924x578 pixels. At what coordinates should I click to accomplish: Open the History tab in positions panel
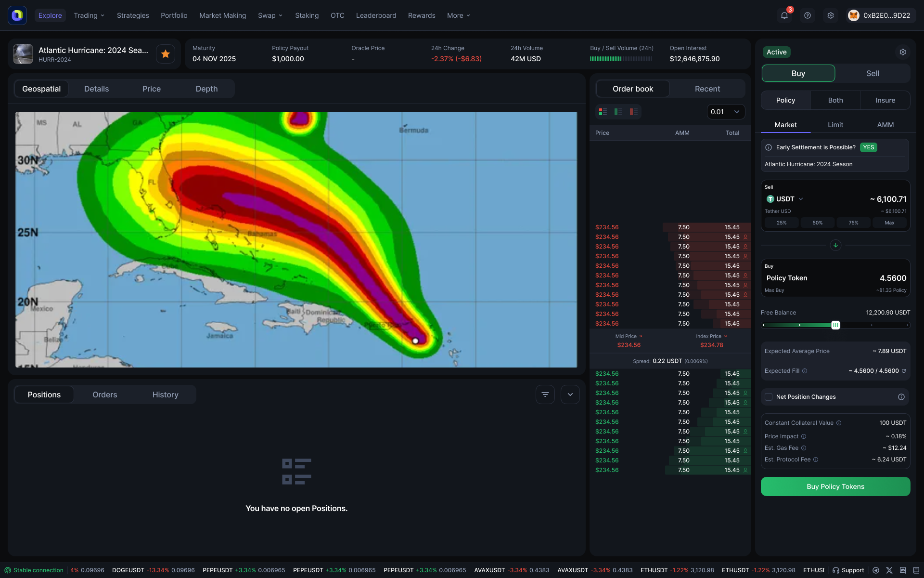165,394
